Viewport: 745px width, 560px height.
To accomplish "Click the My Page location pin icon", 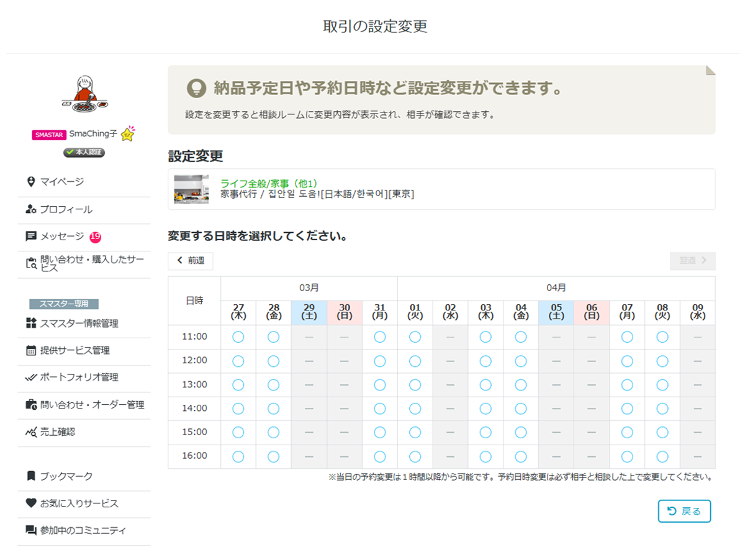I will (x=31, y=182).
